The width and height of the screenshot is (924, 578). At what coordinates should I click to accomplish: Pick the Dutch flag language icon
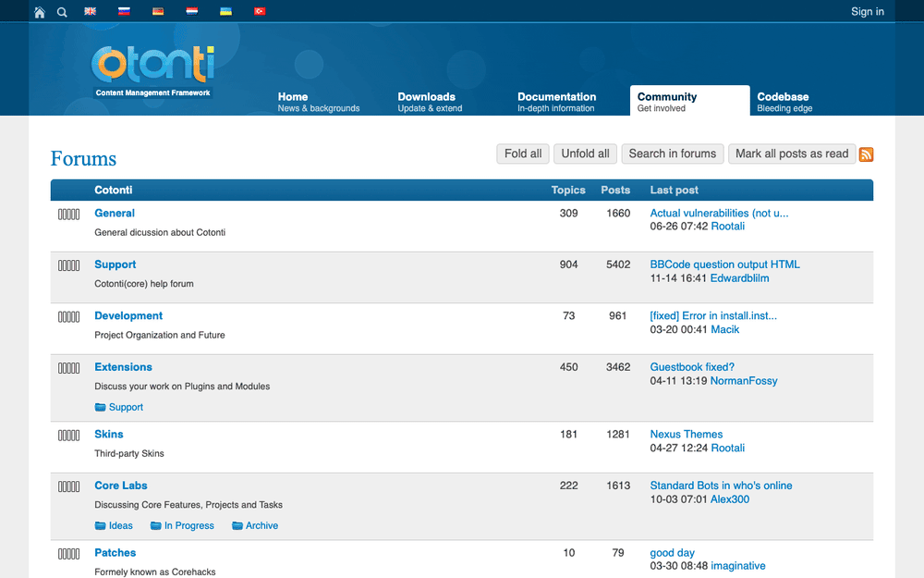click(192, 11)
